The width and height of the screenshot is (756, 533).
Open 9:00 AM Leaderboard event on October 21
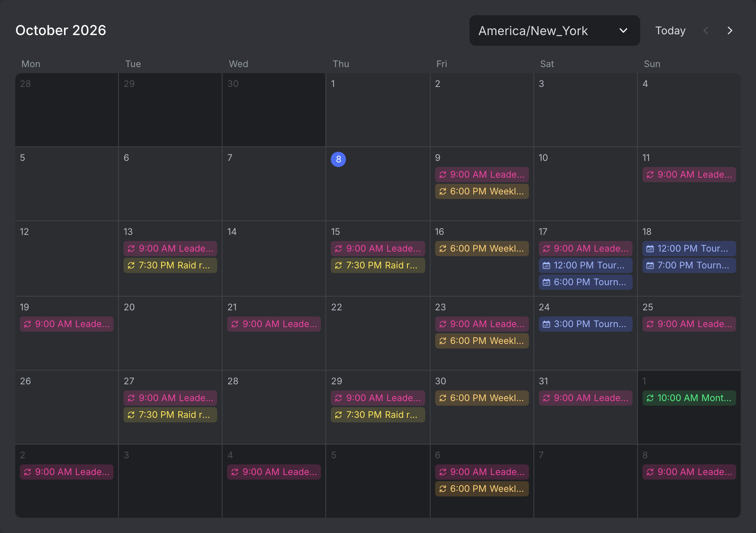click(274, 324)
